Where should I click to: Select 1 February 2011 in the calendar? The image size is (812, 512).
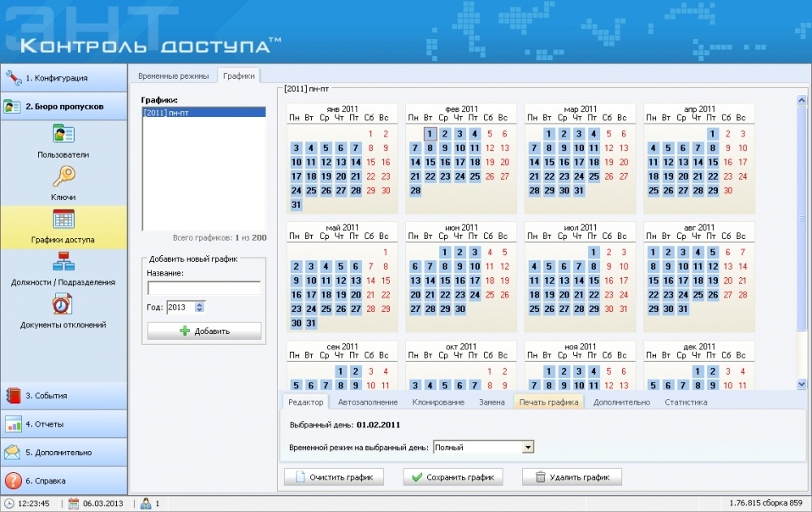(x=430, y=134)
